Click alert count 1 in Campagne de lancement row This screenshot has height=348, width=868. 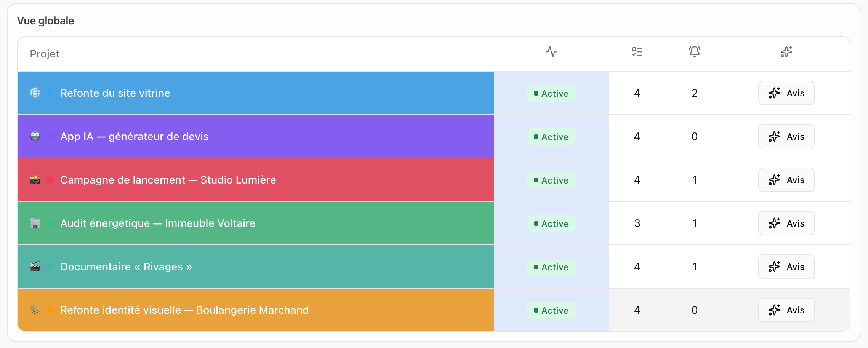pos(695,180)
